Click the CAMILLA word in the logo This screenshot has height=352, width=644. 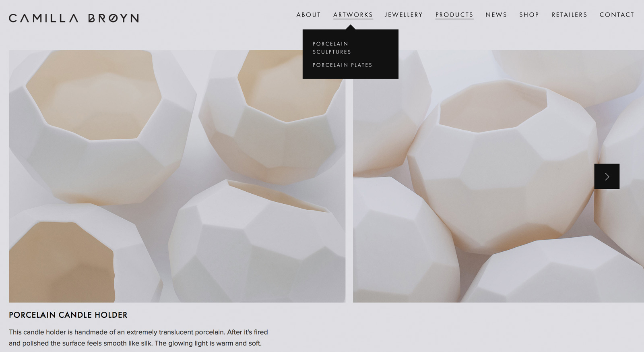pyautogui.click(x=43, y=18)
